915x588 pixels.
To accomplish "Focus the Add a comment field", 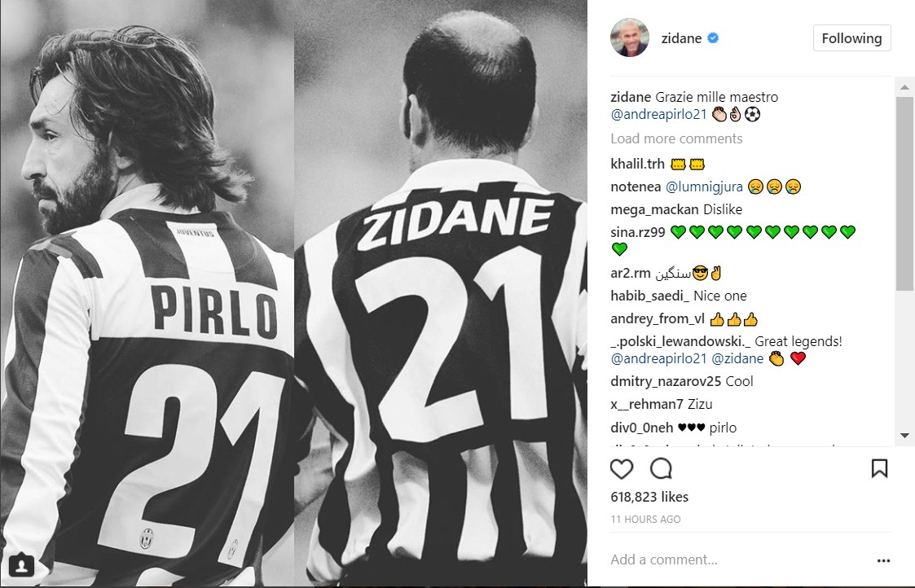I will pos(738,560).
